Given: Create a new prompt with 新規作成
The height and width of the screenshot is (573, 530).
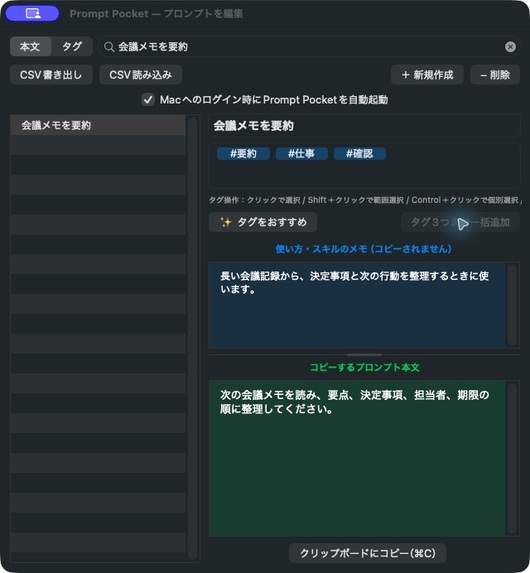Looking at the screenshot, I should (427, 75).
